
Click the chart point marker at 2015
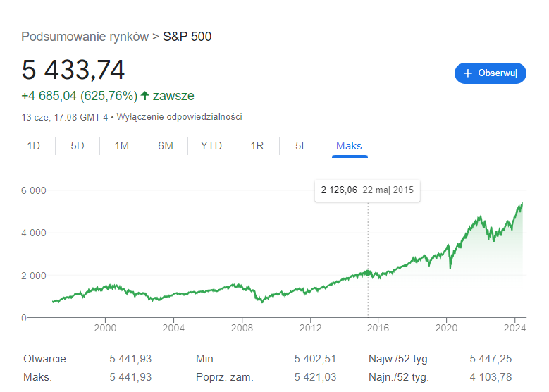point(367,273)
